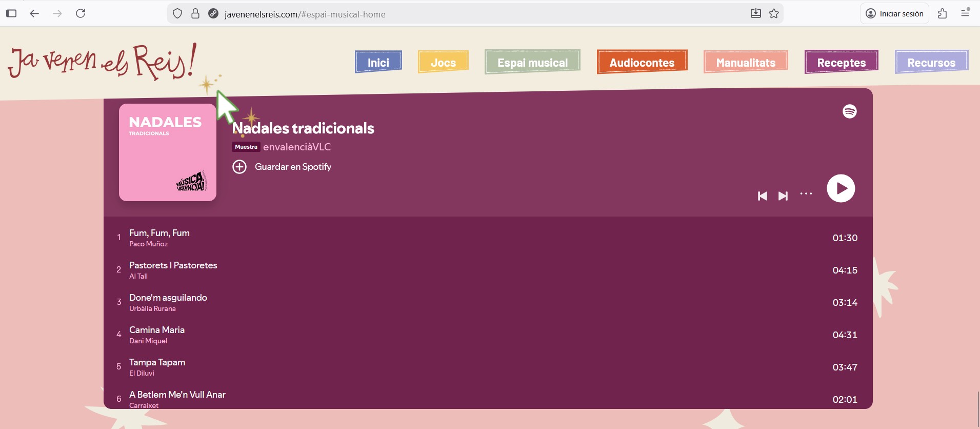Go to the previous track

[763, 196]
